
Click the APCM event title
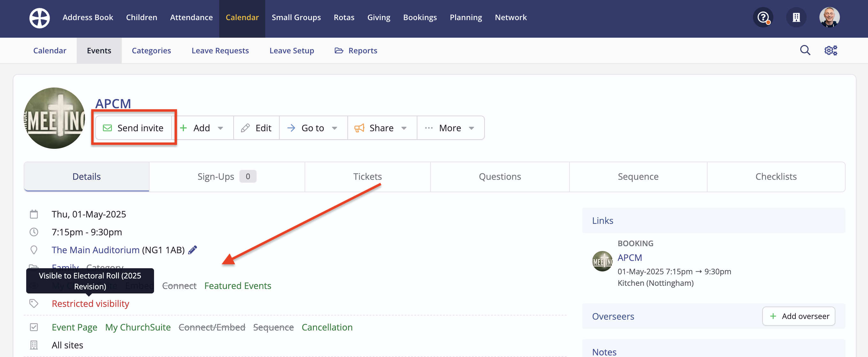click(x=113, y=103)
